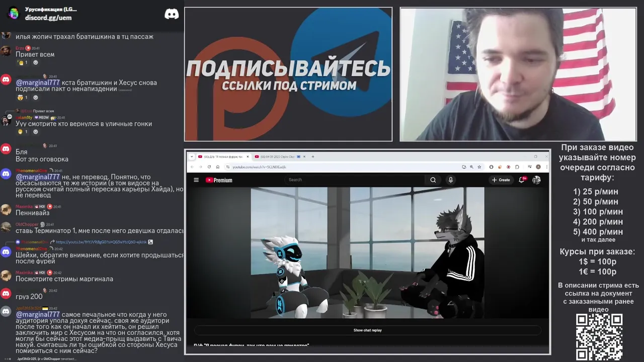Click the Chrome profile avatar
644x362 pixels.
click(538, 167)
